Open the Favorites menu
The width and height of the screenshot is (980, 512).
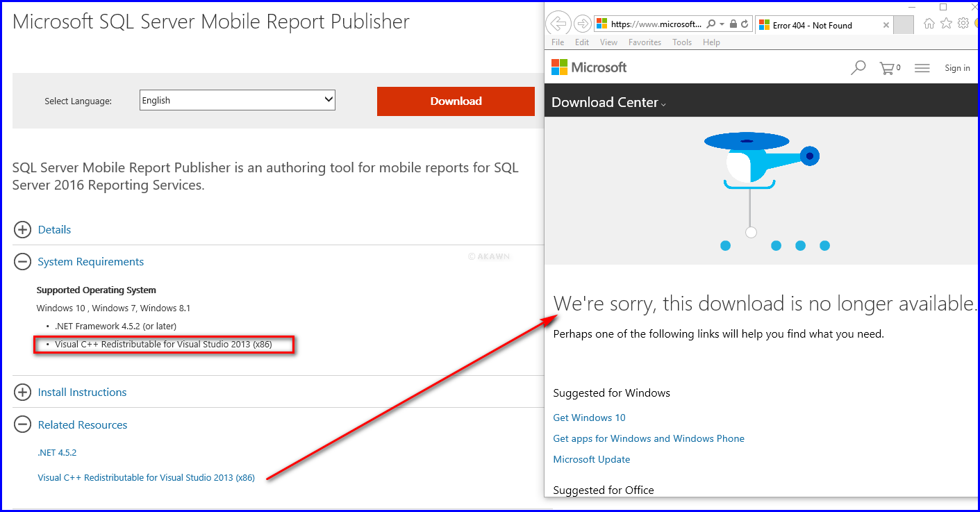point(645,42)
